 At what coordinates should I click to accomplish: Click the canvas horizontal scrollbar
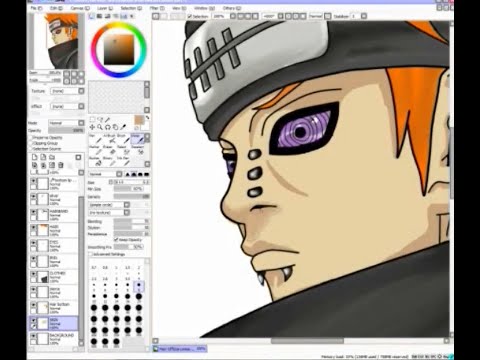(x=307, y=341)
